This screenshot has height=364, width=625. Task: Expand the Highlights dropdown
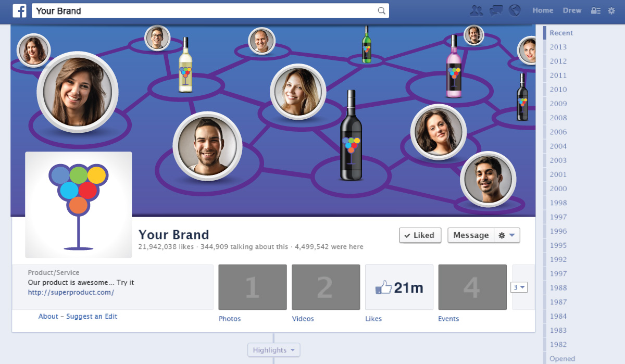coord(273,349)
